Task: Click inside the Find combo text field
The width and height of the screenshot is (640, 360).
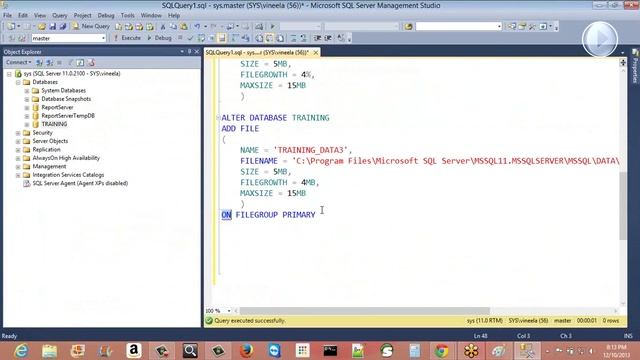Action: [x=456, y=27]
